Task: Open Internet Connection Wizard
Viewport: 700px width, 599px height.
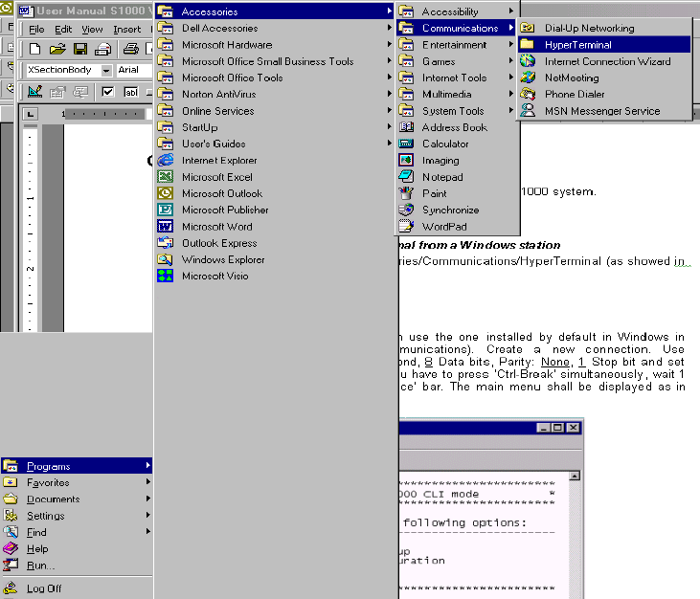Action: click(x=604, y=61)
